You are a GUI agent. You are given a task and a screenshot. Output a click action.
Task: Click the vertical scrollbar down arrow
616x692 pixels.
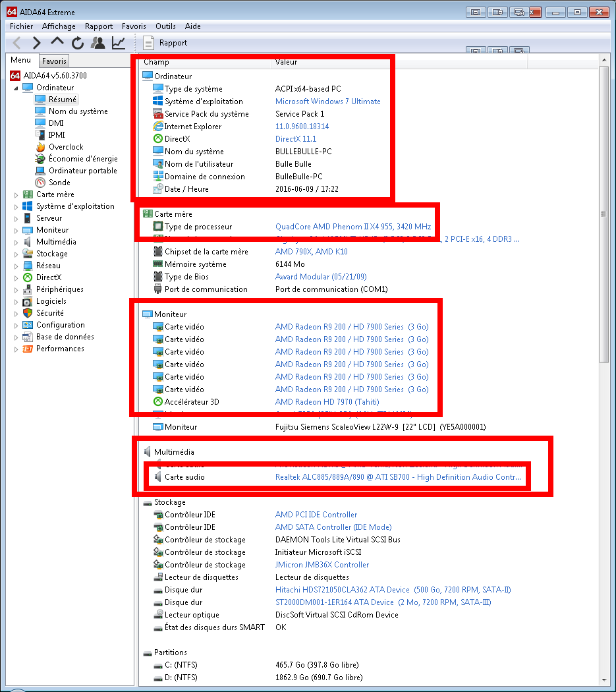603,681
